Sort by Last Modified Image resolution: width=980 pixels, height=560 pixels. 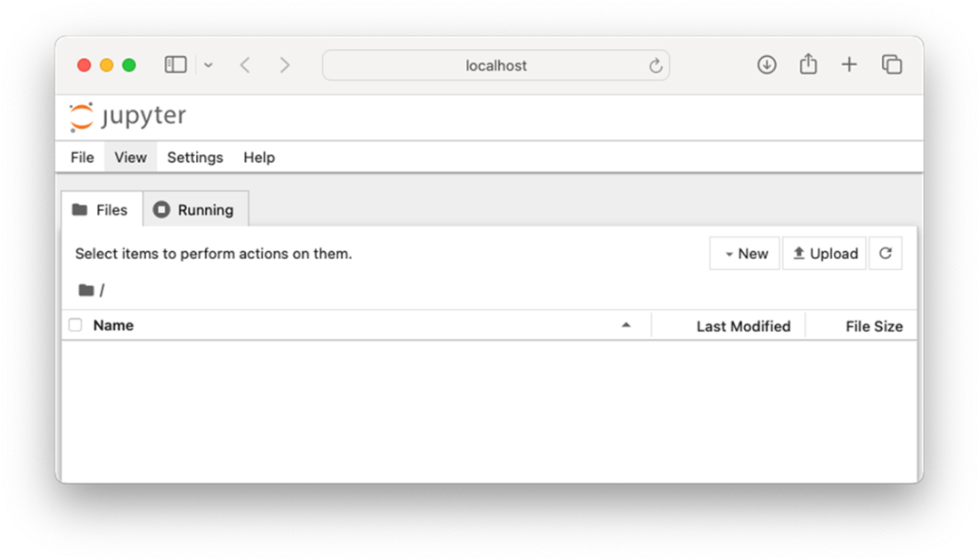coord(743,327)
